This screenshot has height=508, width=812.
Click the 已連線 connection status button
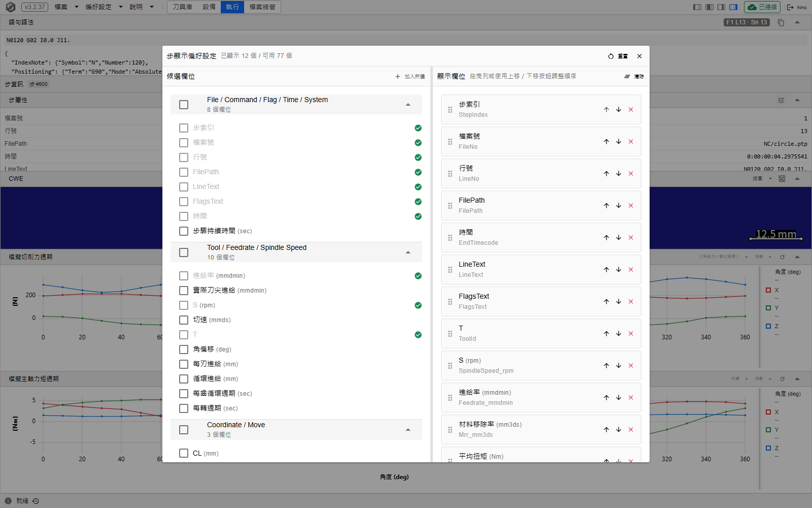(762, 7)
